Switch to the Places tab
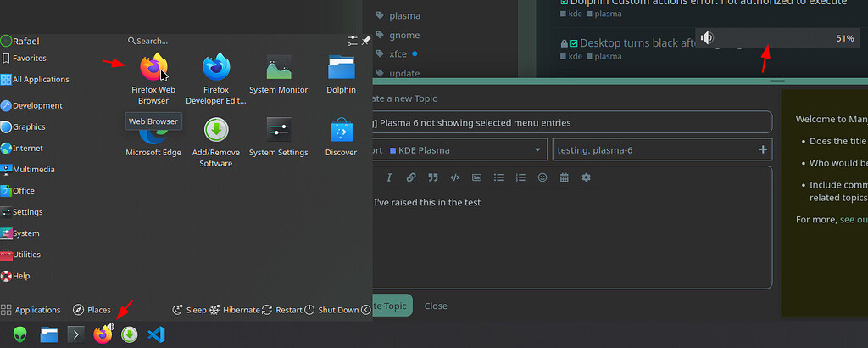The height and width of the screenshot is (348, 868). tap(92, 310)
